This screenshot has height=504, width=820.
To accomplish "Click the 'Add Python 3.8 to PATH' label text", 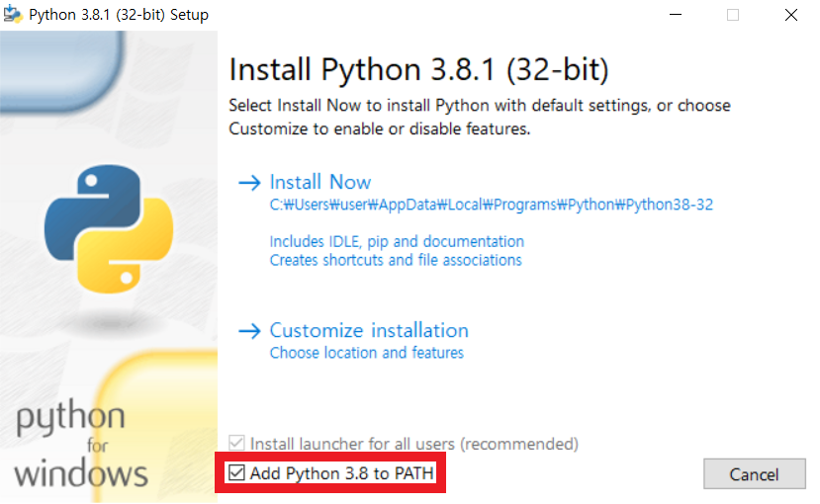I will coord(342,473).
